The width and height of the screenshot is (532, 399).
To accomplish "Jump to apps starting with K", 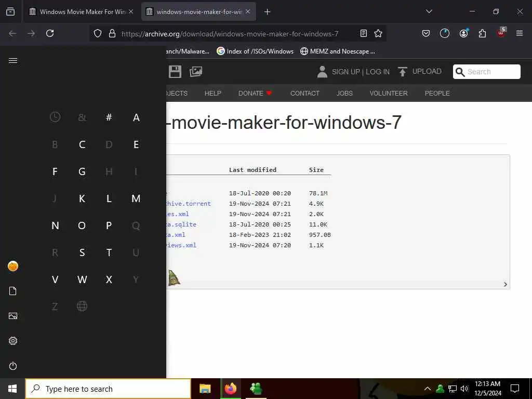I will [x=82, y=198].
